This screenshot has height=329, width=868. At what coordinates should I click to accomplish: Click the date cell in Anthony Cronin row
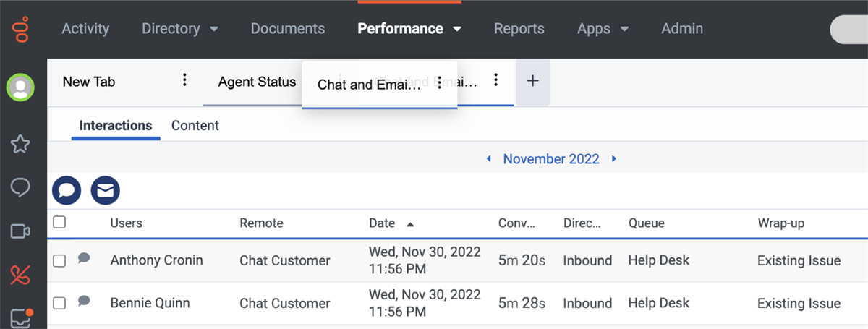(x=425, y=260)
